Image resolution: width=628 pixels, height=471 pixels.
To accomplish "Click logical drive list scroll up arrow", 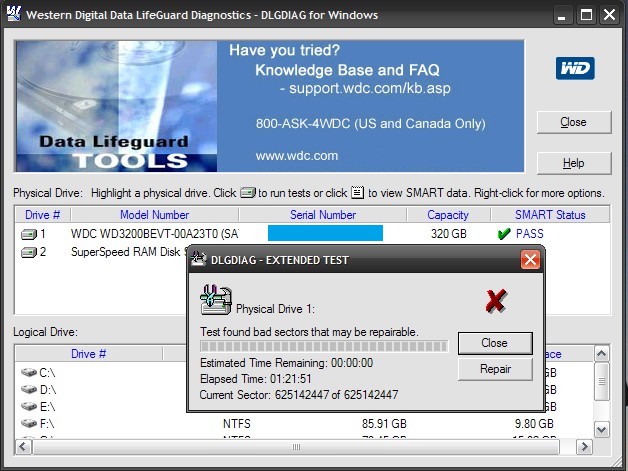I will [602, 354].
